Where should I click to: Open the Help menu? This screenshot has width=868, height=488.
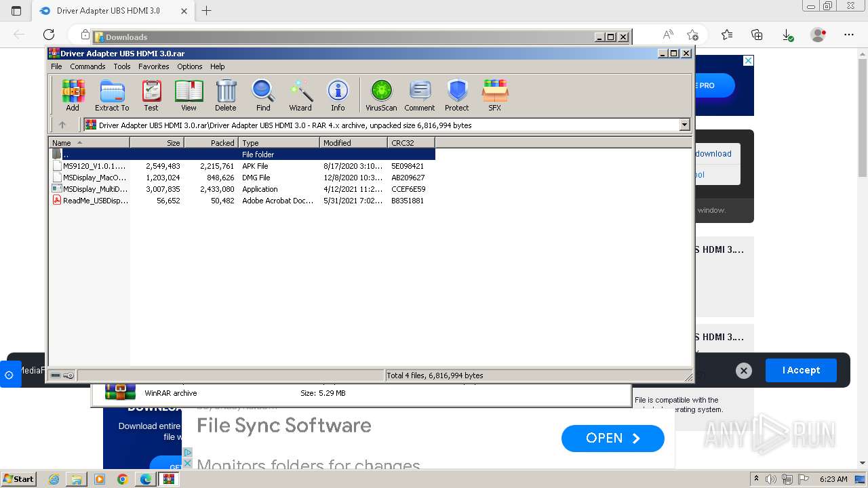point(217,66)
